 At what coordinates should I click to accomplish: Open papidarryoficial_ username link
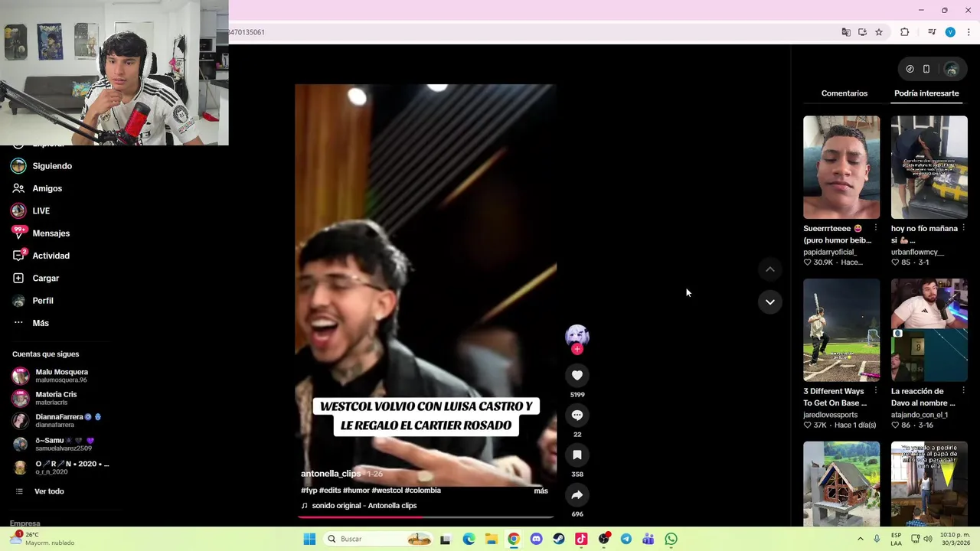click(830, 252)
